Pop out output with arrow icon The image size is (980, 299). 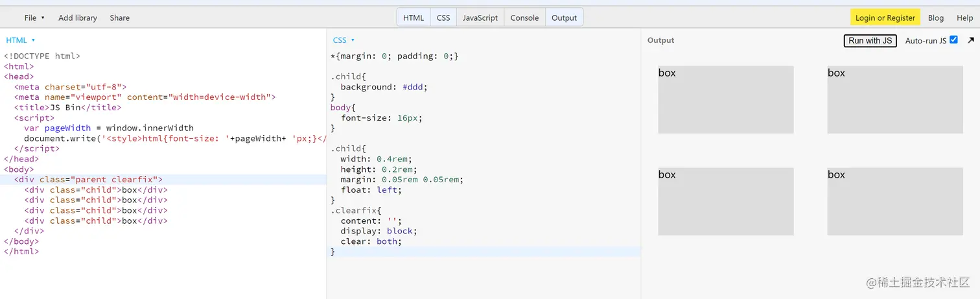971,40
